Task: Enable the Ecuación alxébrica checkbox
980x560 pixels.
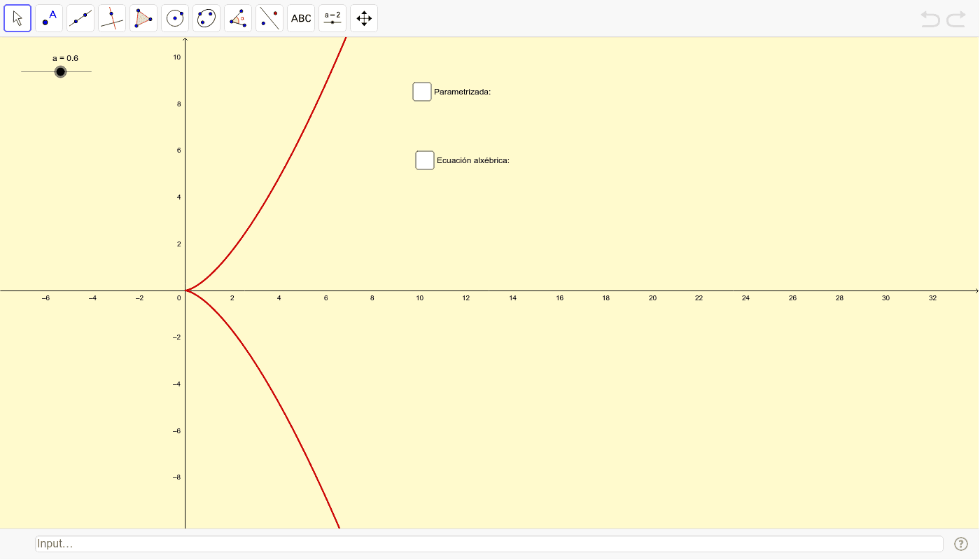Action: [425, 160]
